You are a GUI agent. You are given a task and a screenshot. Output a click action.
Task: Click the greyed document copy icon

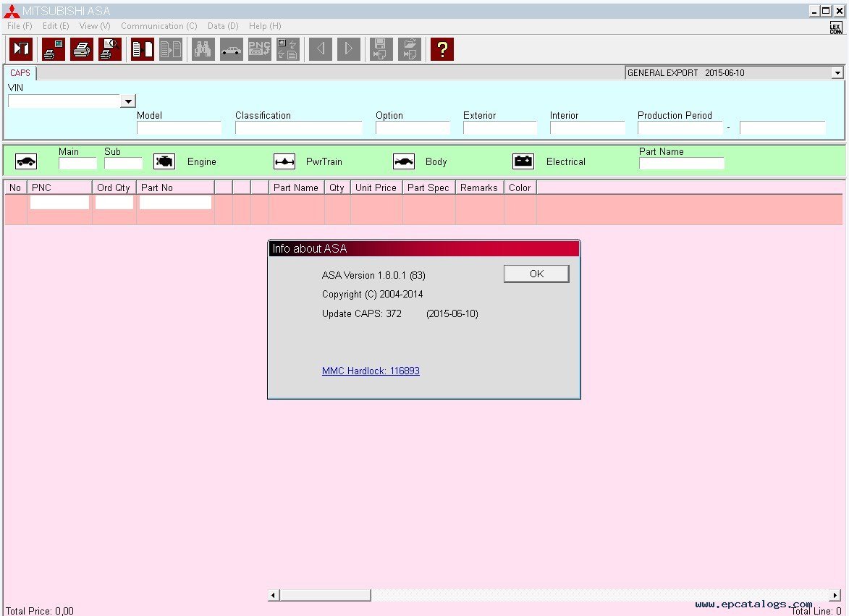(x=171, y=49)
